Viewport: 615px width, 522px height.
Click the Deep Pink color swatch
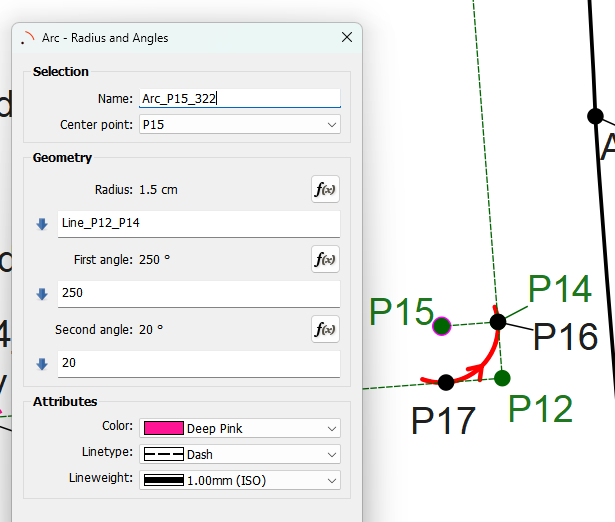tap(163, 429)
